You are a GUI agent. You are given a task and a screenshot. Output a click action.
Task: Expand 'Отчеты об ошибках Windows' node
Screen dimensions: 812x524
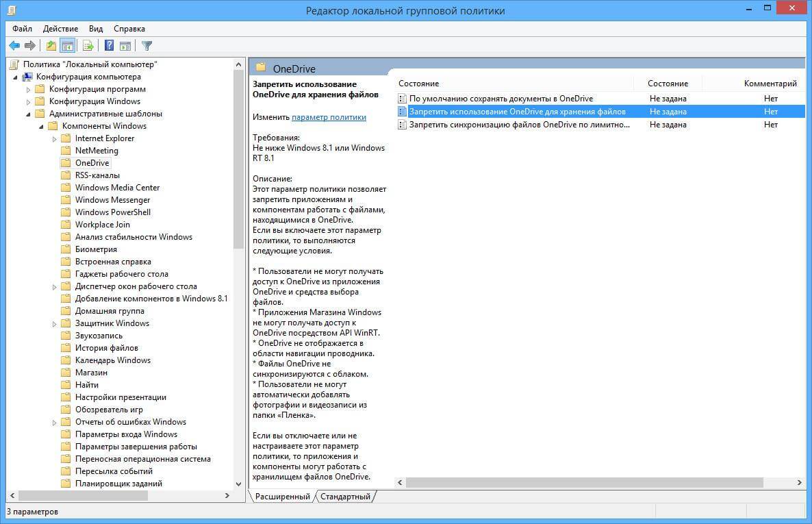(54, 423)
